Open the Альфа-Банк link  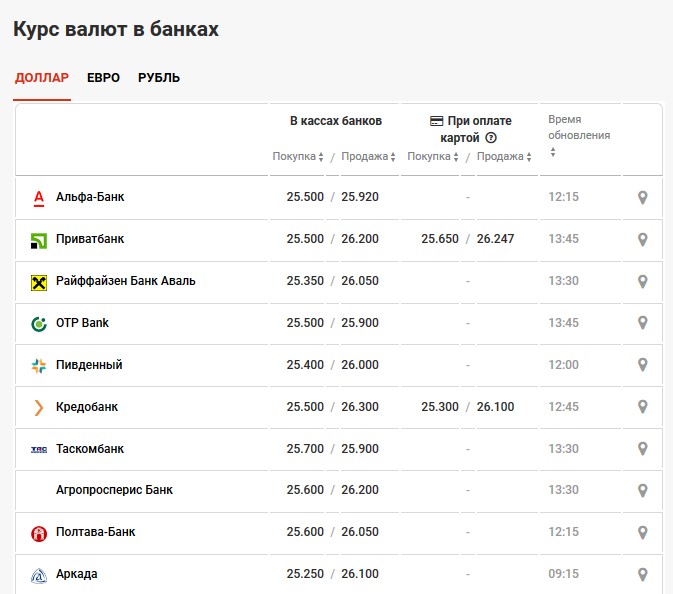[x=90, y=197]
